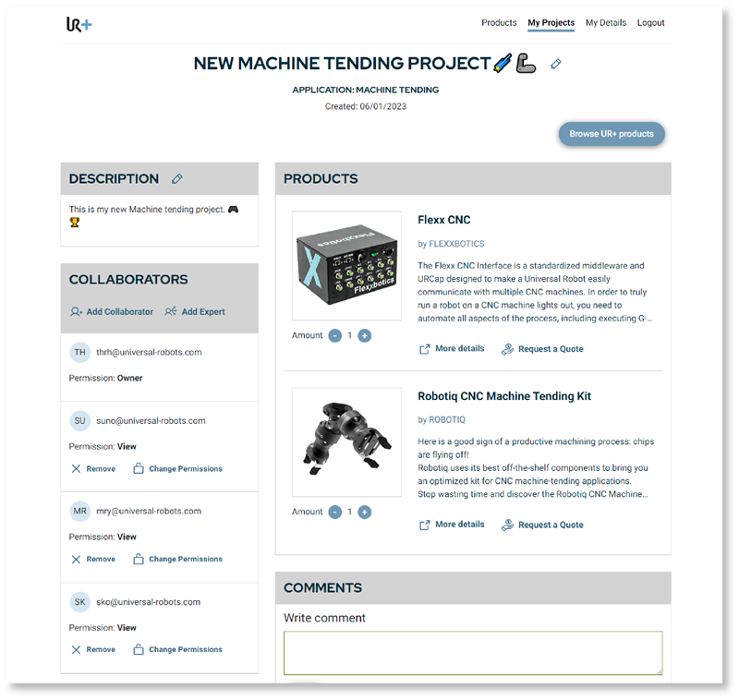Decrease Robotiq kit amount with minus

pos(335,512)
